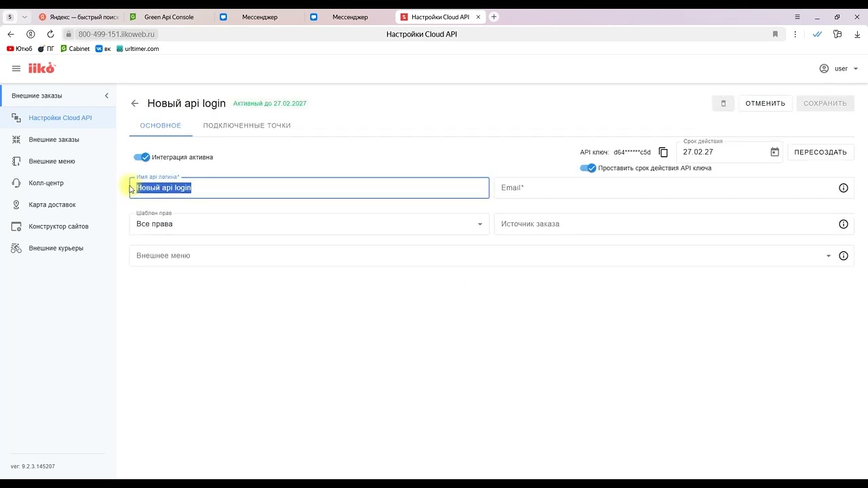Open Карта доставок in the sidebar
The height and width of the screenshot is (488, 868).
coord(52,205)
